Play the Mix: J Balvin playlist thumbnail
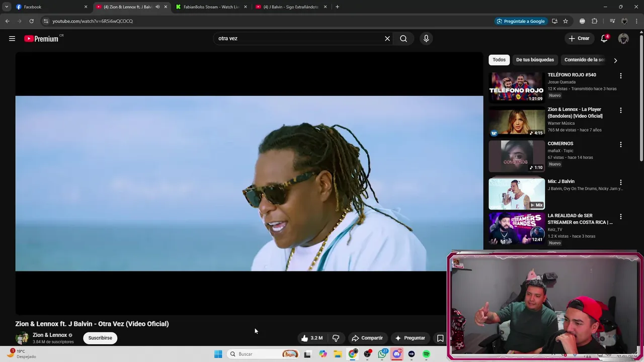The width and height of the screenshot is (644, 362). point(517,194)
